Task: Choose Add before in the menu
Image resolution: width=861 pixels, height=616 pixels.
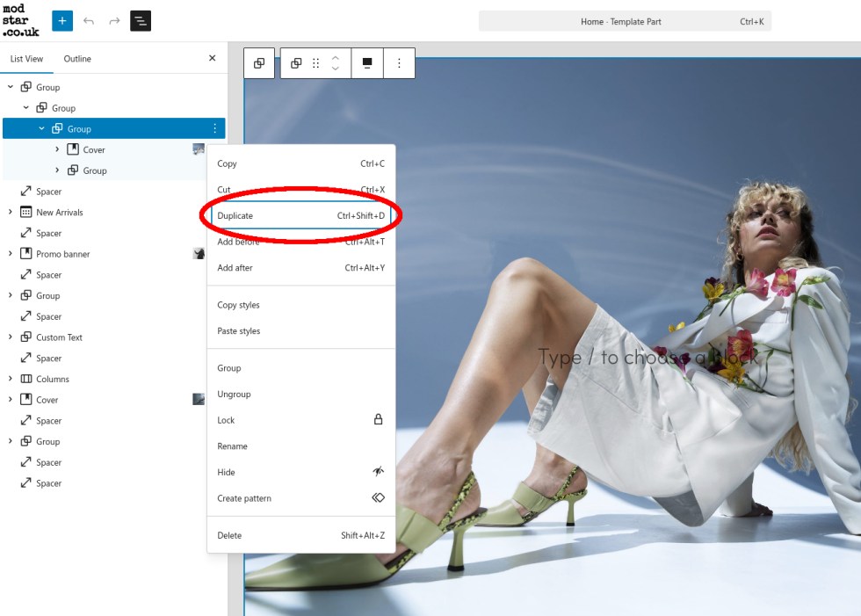Action: [x=300, y=242]
